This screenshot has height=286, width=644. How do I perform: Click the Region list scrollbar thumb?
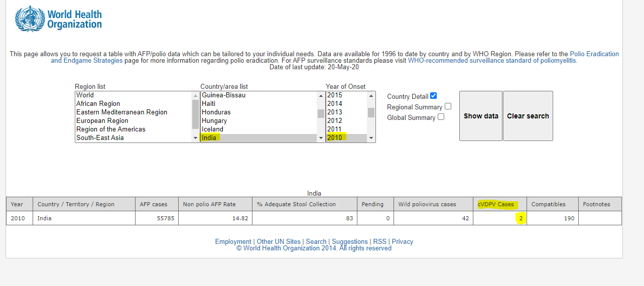(196, 115)
